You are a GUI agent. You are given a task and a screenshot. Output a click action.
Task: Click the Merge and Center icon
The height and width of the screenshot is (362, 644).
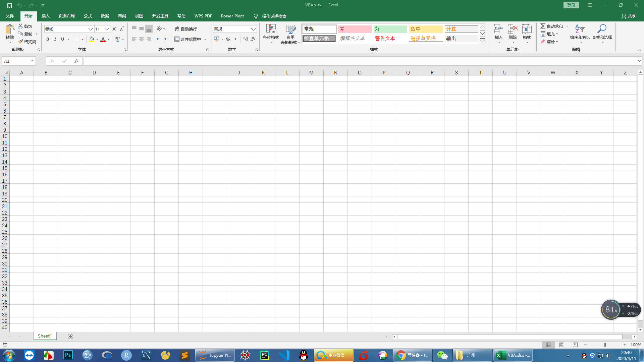pyautogui.click(x=177, y=39)
